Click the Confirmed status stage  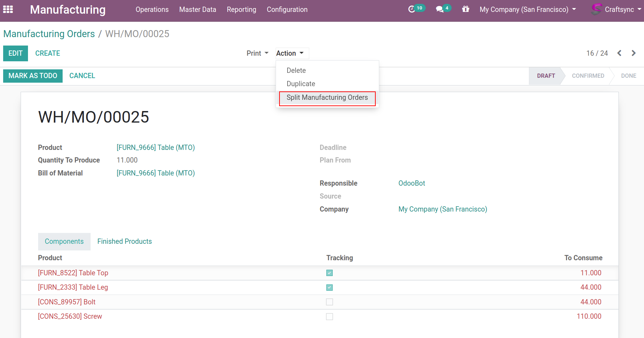[588, 76]
